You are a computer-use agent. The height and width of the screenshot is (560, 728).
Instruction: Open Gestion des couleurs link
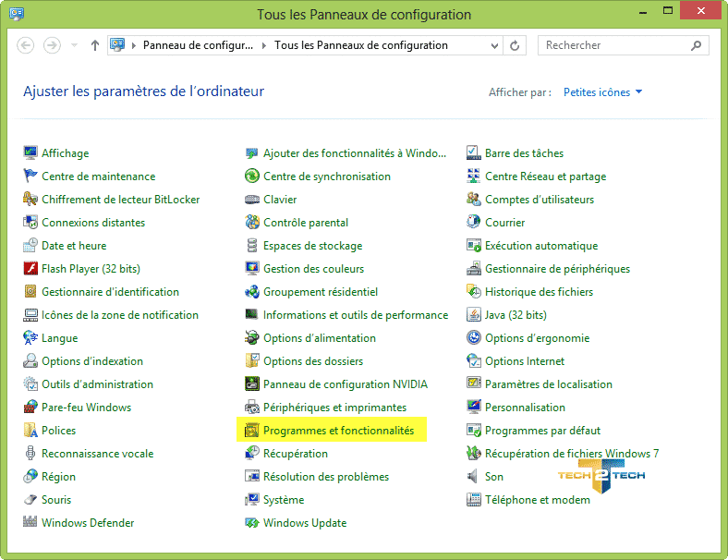(313, 268)
